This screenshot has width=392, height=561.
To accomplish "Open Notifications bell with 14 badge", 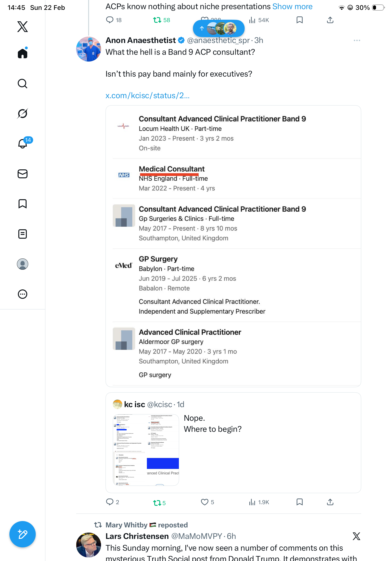I will 23,144.
